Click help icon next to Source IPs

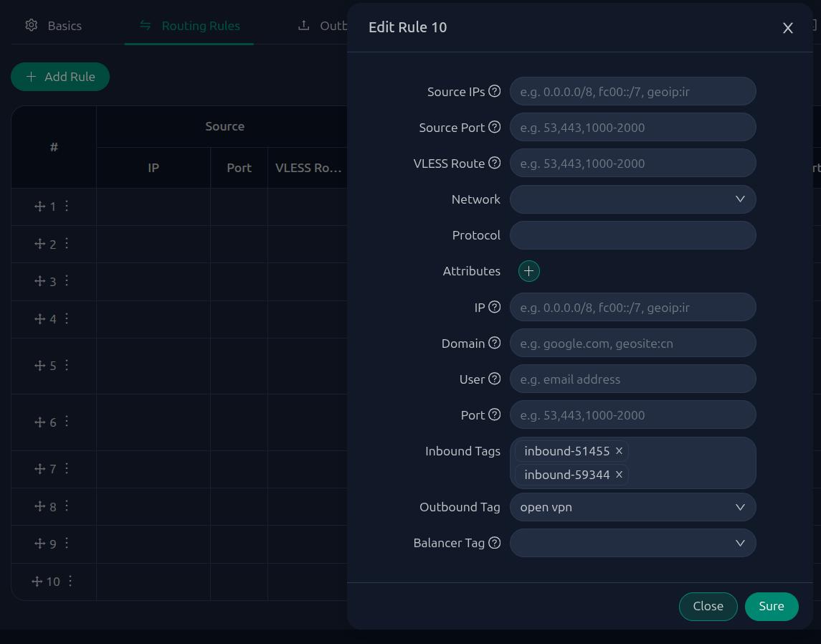click(494, 91)
